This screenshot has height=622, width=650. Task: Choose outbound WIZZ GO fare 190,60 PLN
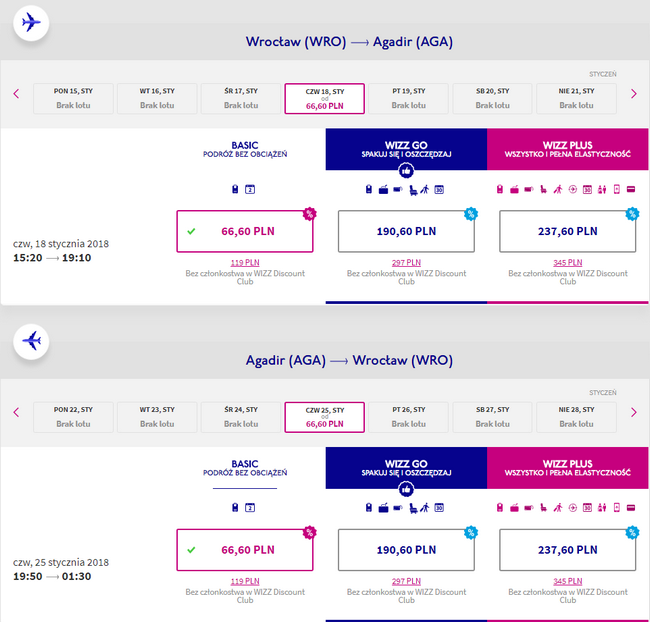coord(406,231)
